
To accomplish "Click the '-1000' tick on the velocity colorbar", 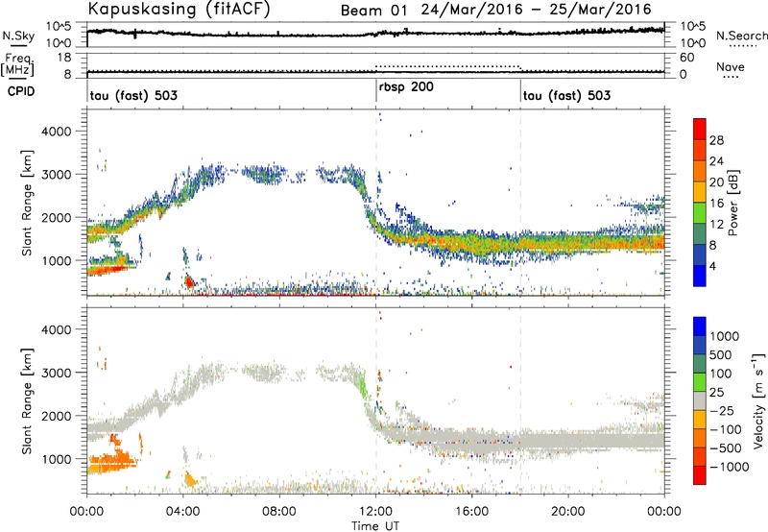I will point(729,467).
